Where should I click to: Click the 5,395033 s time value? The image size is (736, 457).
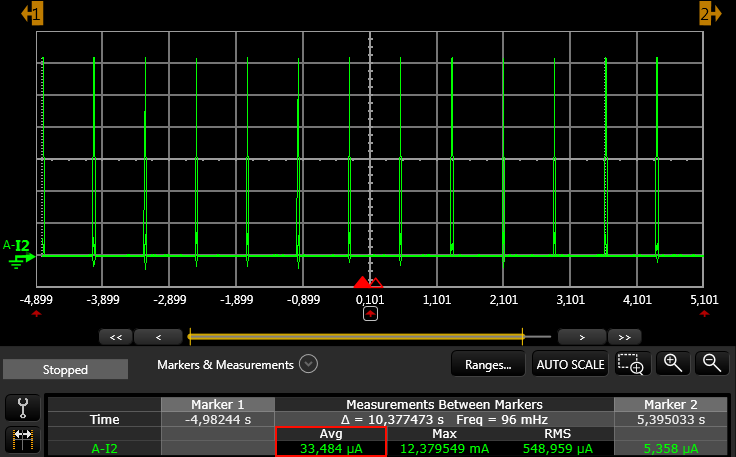670,419
